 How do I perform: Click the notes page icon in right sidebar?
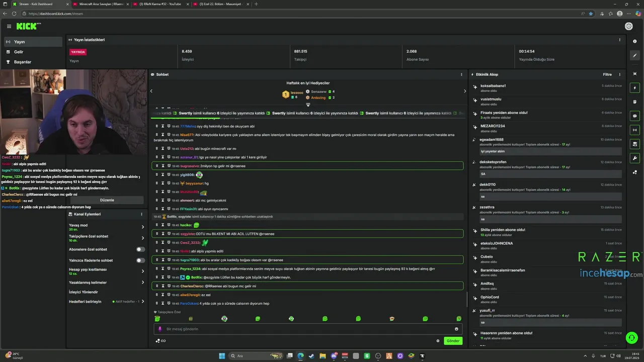(635, 102)
